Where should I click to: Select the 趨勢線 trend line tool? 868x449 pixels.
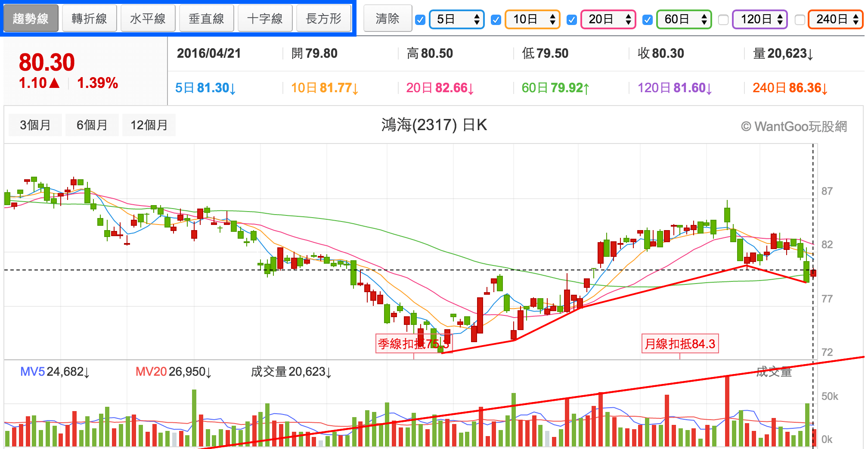point(31,19)
